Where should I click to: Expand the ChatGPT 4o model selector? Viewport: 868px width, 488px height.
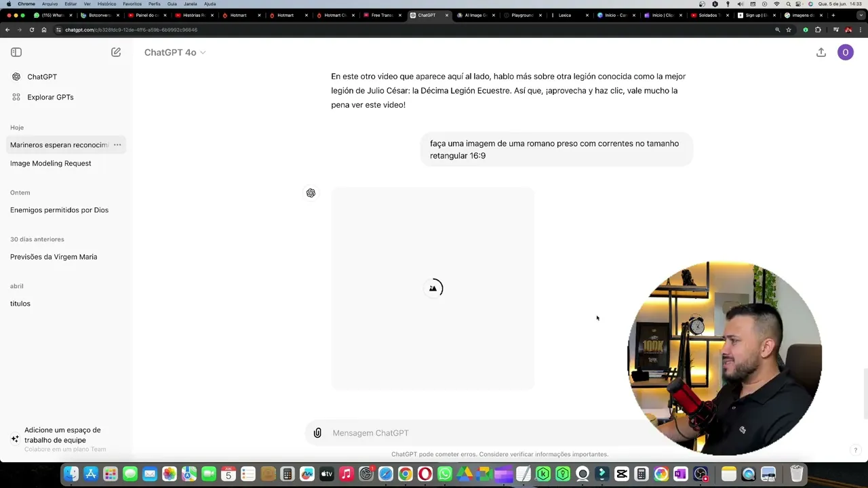(174, 52)
